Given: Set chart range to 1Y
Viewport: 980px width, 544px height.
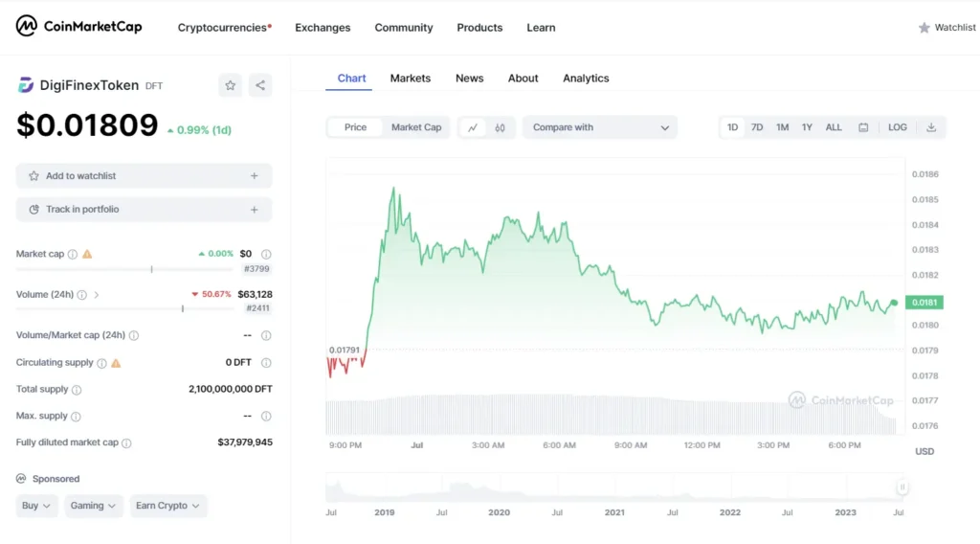Looking at the screenshot, I should click(807, 127).
